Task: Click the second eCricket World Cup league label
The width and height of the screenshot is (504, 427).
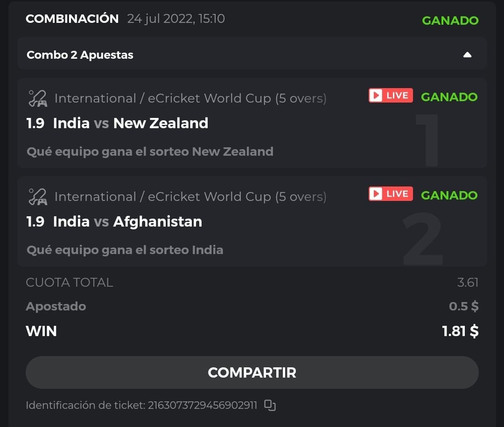Action: [x=190, y=197]
